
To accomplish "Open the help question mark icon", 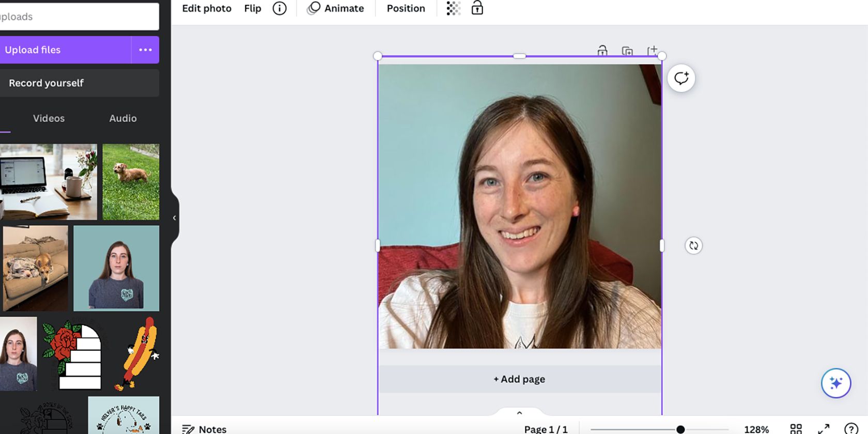I will click(850, 429).
